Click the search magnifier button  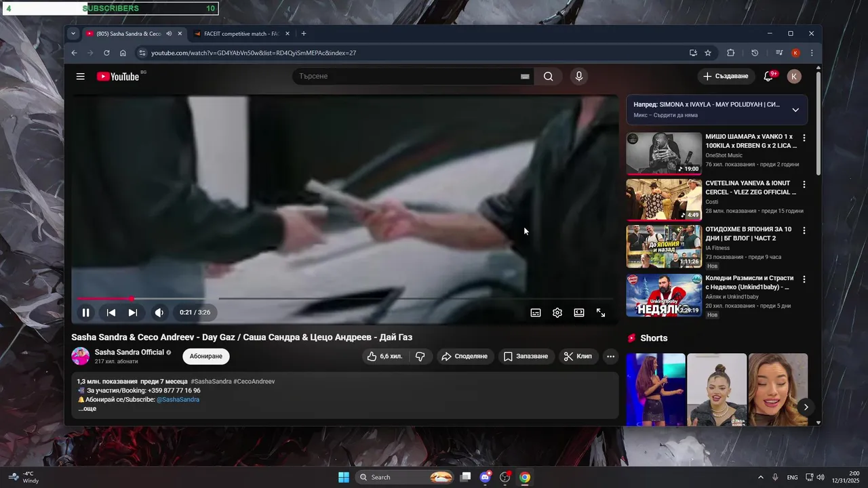[548, 77]
